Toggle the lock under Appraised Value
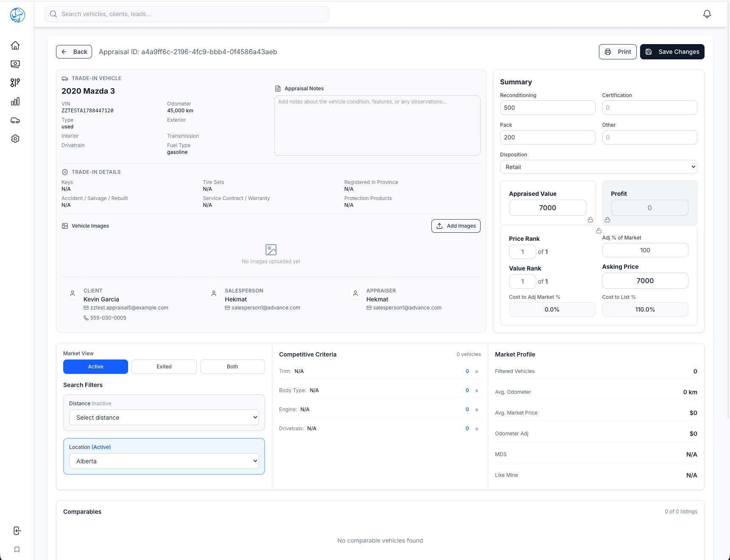This screenshot has height=560, width=730. (x=590, y=220)
